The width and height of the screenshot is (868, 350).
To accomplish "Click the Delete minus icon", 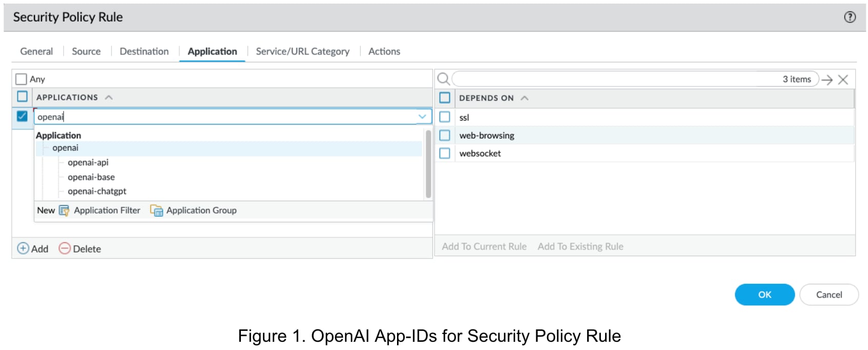I will pos(65,248).
